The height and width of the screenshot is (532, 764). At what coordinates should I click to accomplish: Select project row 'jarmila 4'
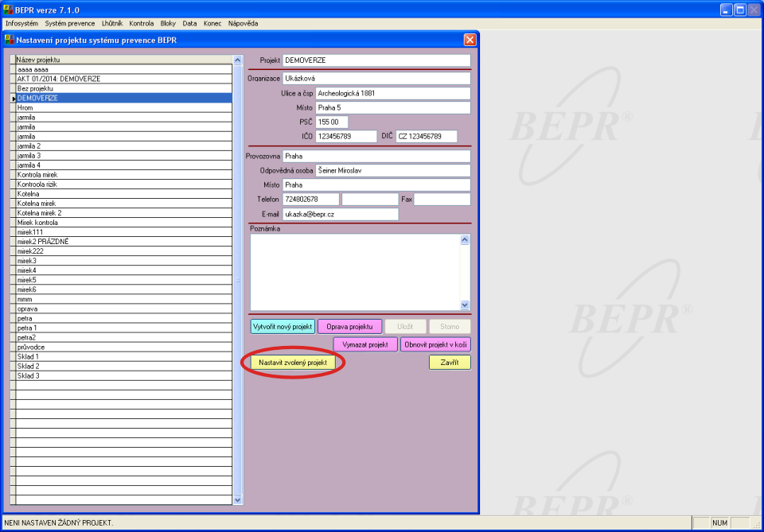click(124, 165)
